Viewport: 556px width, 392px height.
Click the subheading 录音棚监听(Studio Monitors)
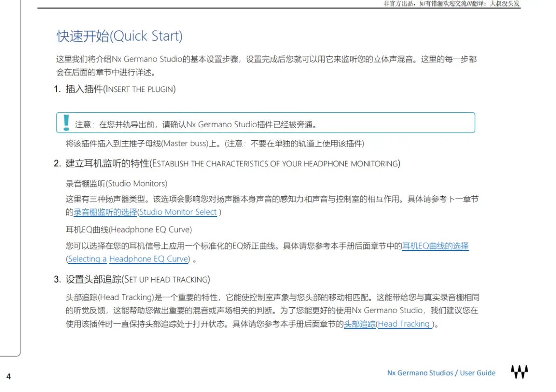pyautogui.click(x=116, y=184)
